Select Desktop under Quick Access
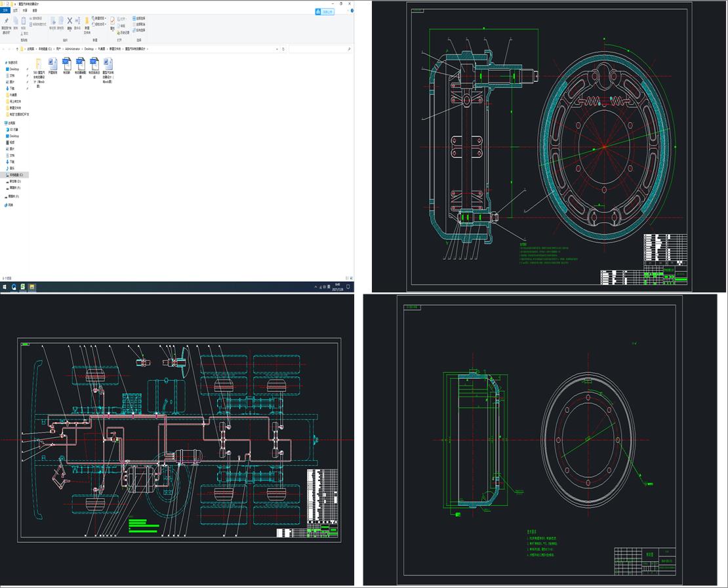Viewport: 728px width, 588px height. pyautogui.click(x=14, y=69)
